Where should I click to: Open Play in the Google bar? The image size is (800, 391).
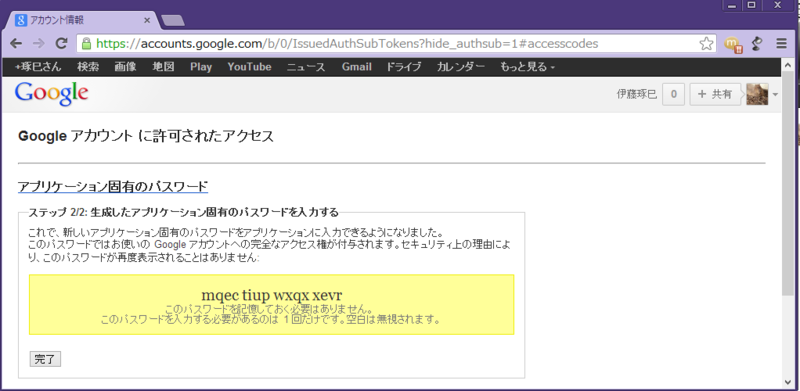[201, 67]
